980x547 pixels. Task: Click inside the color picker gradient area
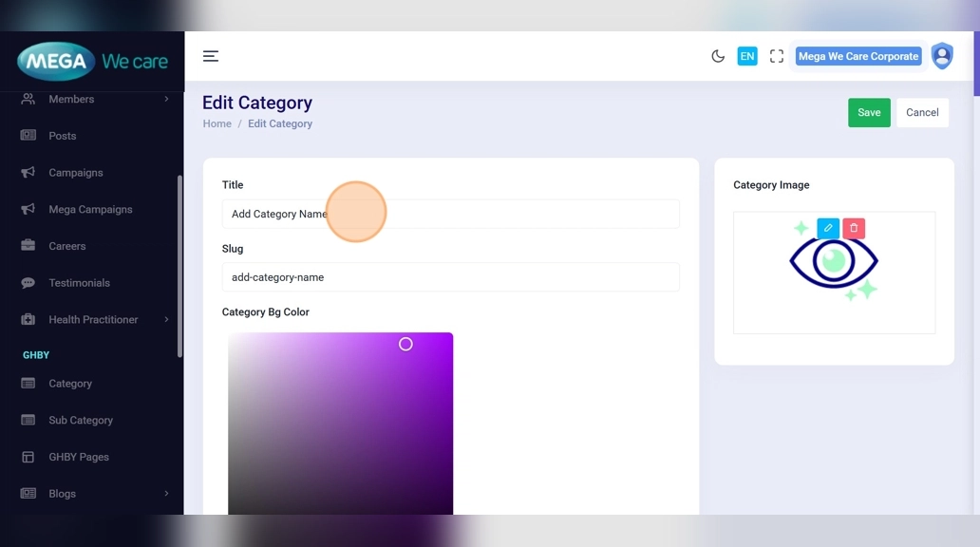340,427
